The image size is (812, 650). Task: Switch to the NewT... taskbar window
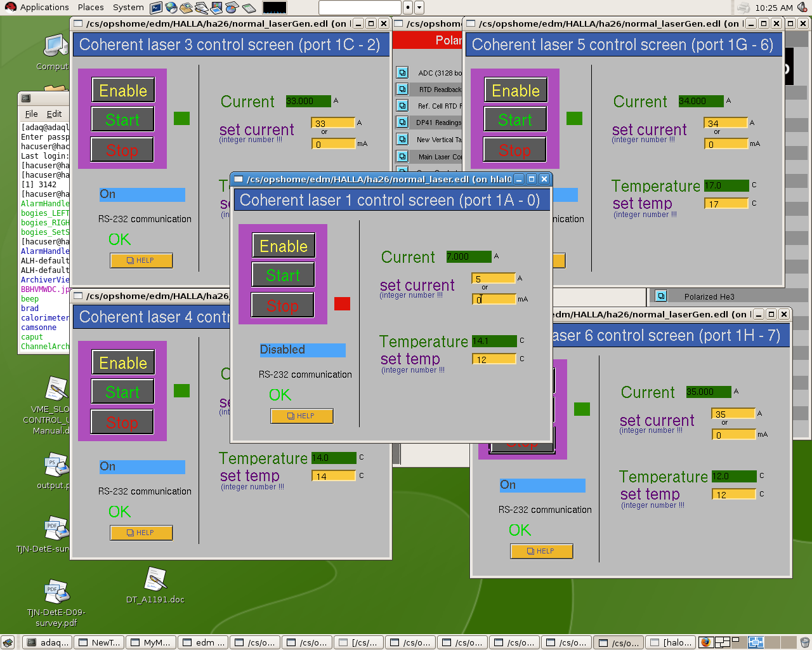[98, 642]
